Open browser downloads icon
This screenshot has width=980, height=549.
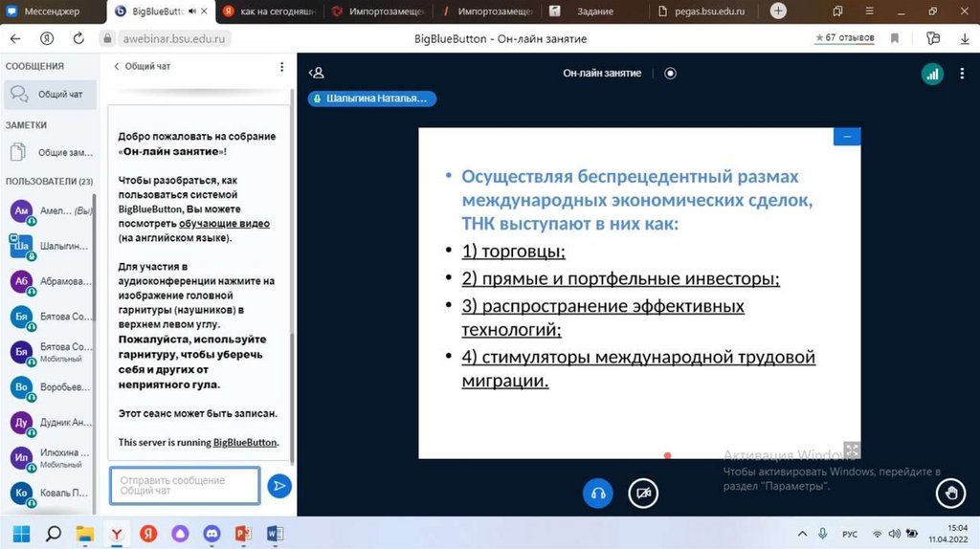point(965,38)
